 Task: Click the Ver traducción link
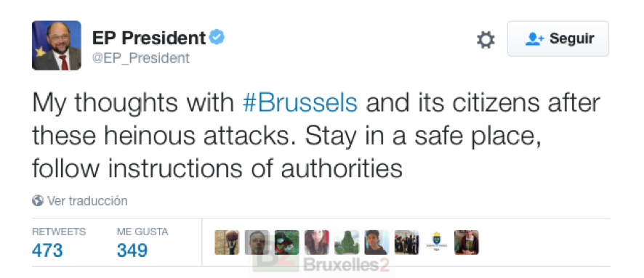click(87, 201)
